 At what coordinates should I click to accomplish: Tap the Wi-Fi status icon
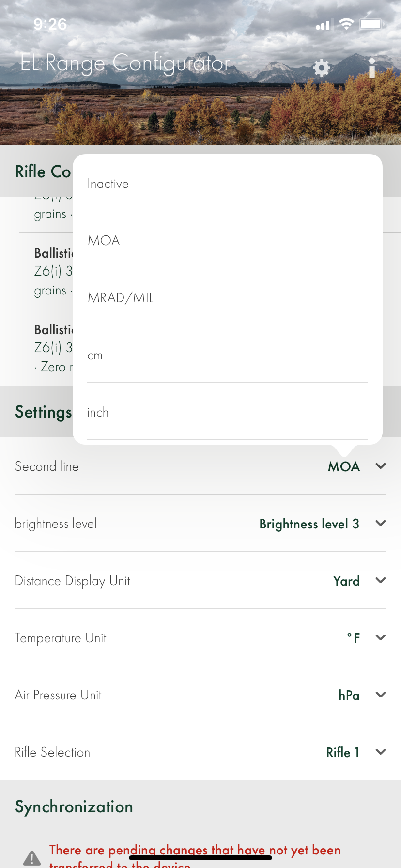pyautogui.click(x=346, y=24)
